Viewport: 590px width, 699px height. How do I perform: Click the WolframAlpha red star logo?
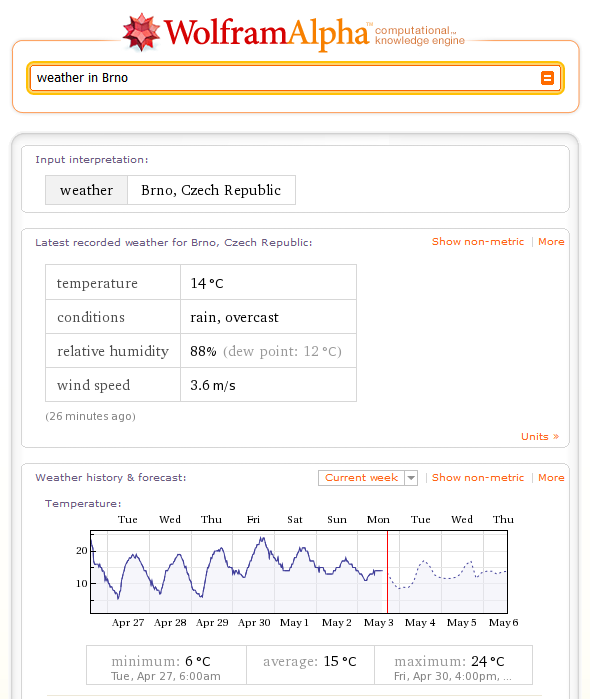tap(141, 32)
